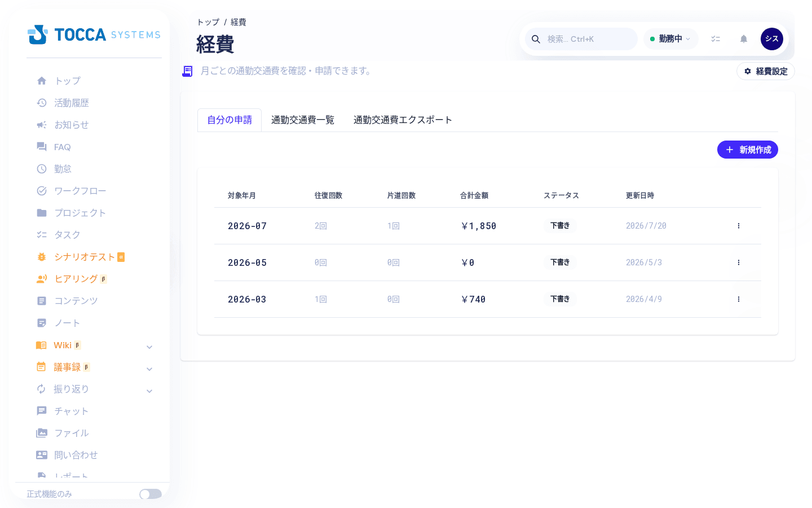Image resolution: width=812 pixels, height=508 pixels.
Task: Expand the Wiki submenu chevron
Action: (149, 347)
